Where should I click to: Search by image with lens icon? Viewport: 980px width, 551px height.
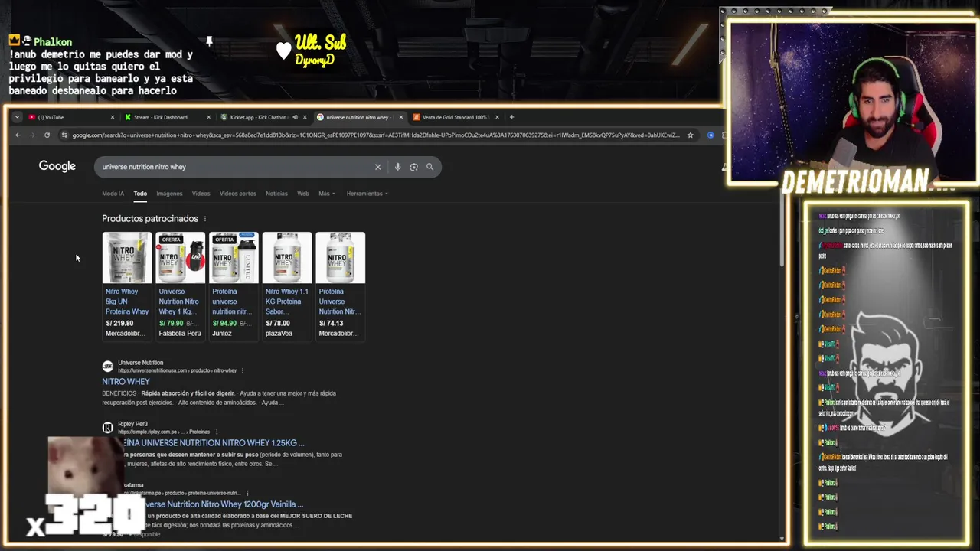point(413,167)
